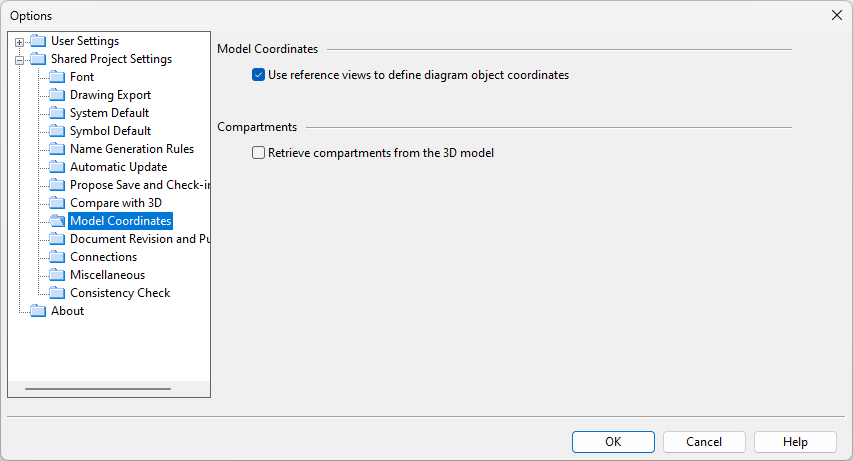Collapse the Shared Project Settings node

tap(19, 60)
